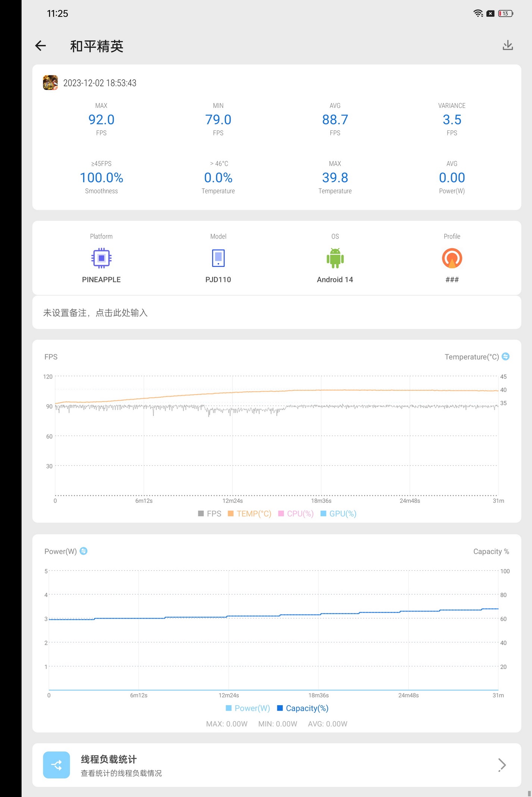Tap the PJD110 model device icon
Viewport: 532px width, 797px height.
click(x=218, y=258)
